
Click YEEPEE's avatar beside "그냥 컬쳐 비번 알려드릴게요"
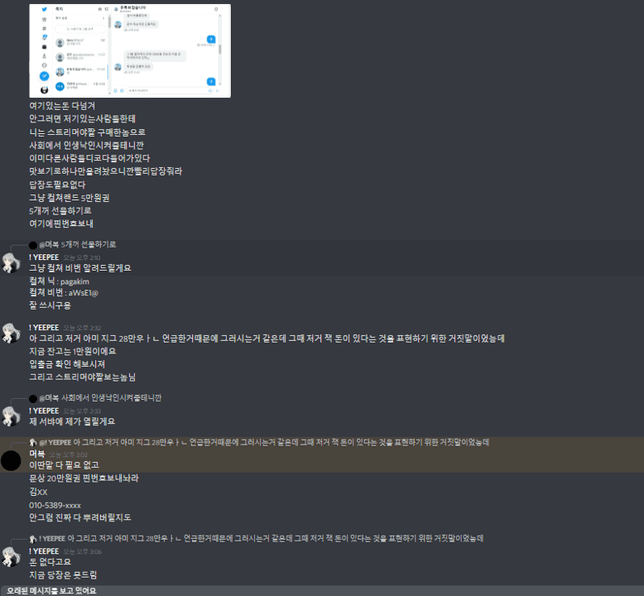pos(11,263)
